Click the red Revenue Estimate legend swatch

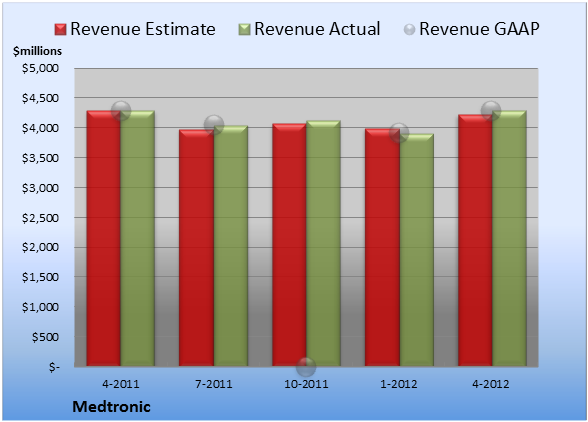pyautogui.click(x=60, y=30)
